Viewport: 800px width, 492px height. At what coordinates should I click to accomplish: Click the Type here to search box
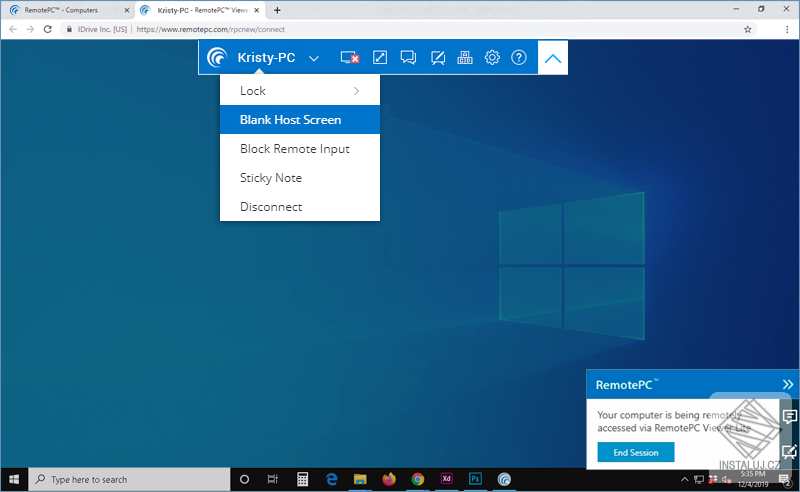coord(129,479)
